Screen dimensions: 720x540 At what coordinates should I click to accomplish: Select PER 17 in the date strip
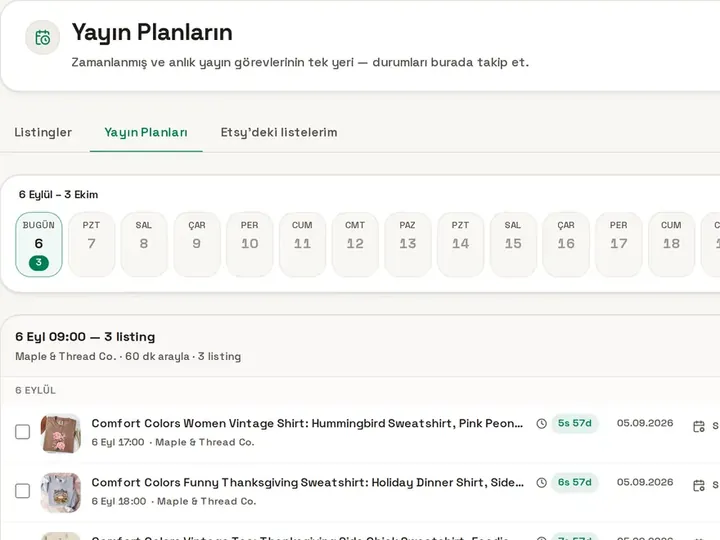(x=619, y=244)
